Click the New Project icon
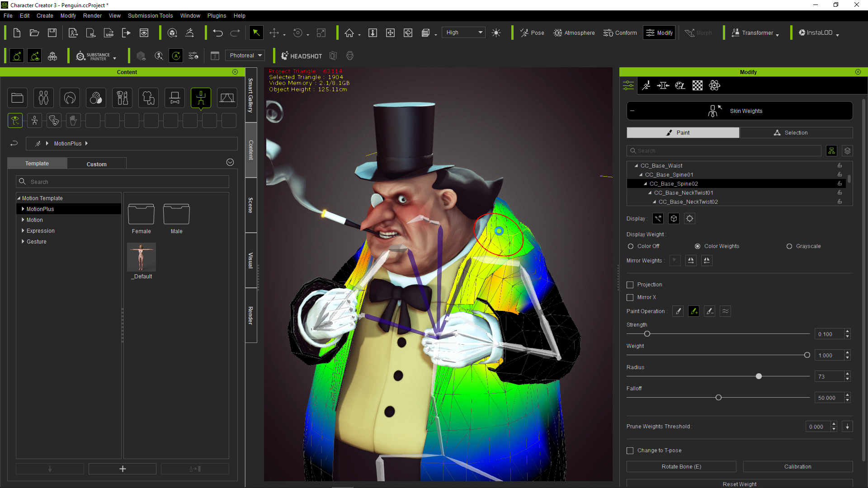The height and width of the screenshot is (488, 868). coord(17,33)
